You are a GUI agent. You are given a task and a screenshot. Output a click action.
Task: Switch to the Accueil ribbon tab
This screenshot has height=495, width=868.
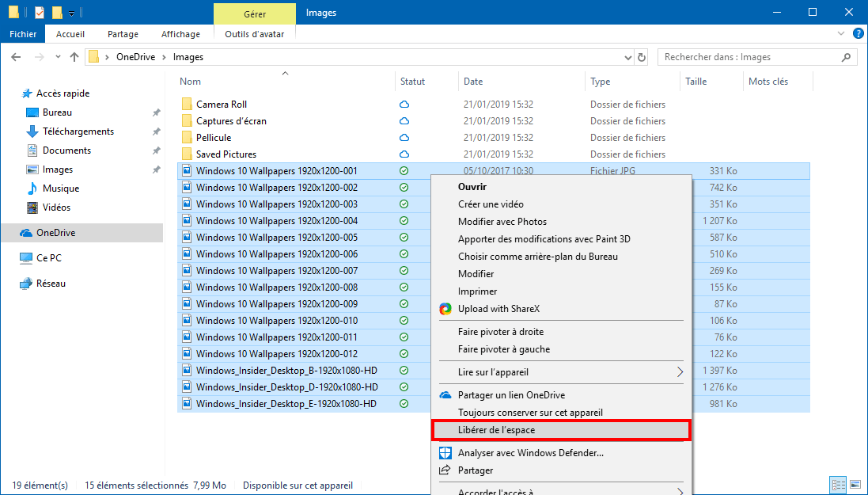click(70, 34)
